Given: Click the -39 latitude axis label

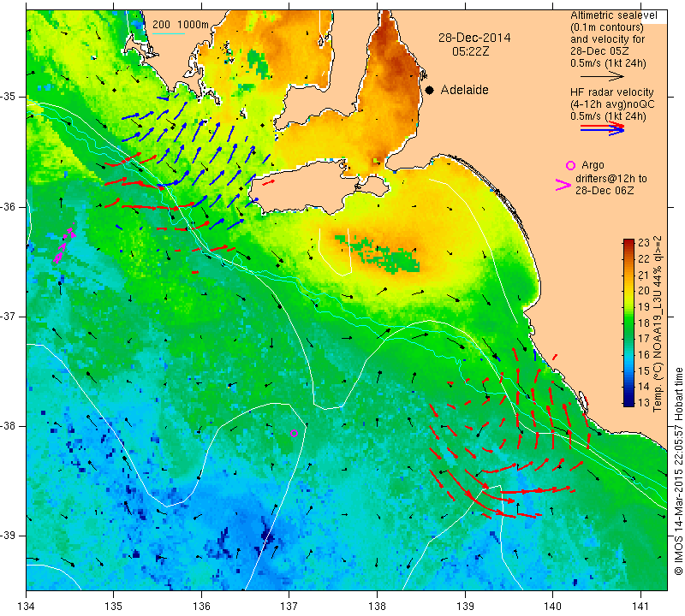Looking at the screenshot, I should point(9,536).
